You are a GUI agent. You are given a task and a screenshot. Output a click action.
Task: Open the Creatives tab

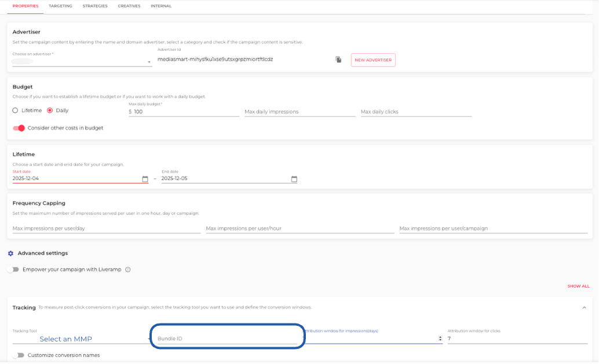point(129,6)
